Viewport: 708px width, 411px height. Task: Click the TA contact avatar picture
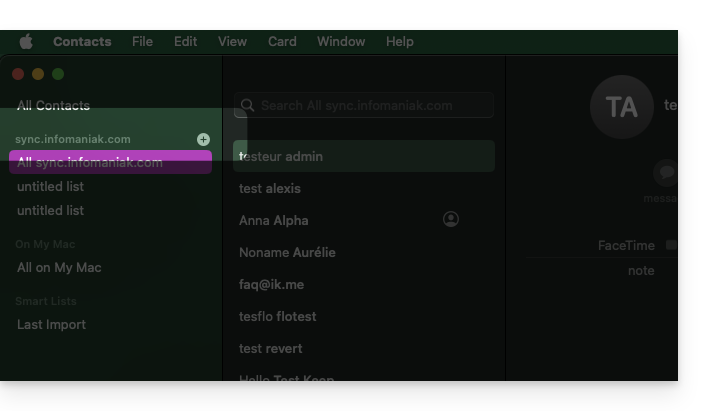[x=621, y=106]
